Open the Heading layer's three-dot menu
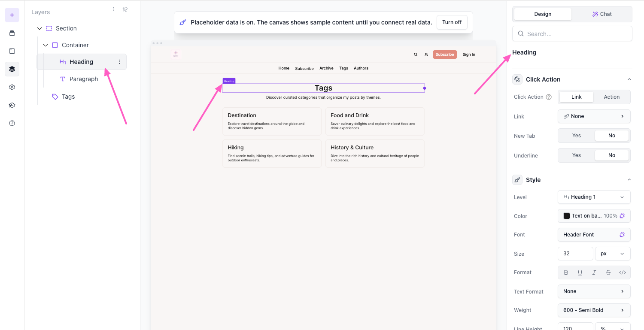The height and width of the screenshot is (330, 644). coord(119,62)
